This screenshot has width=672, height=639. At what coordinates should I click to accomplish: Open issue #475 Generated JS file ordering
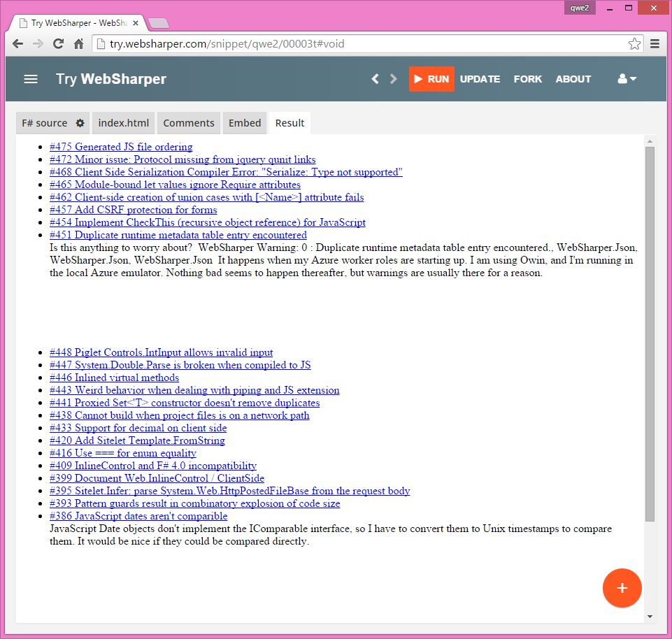point(121,147)
